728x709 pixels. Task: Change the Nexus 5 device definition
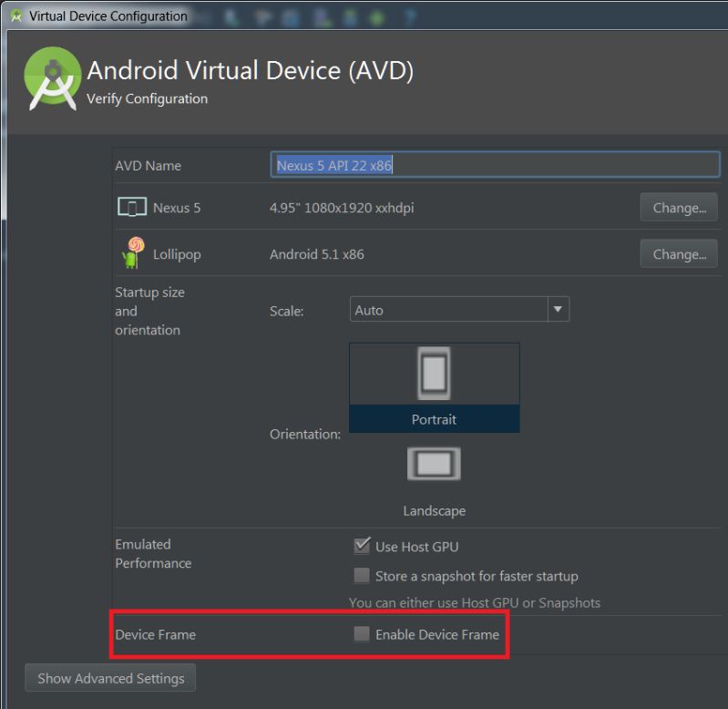[x=679, y=208]
